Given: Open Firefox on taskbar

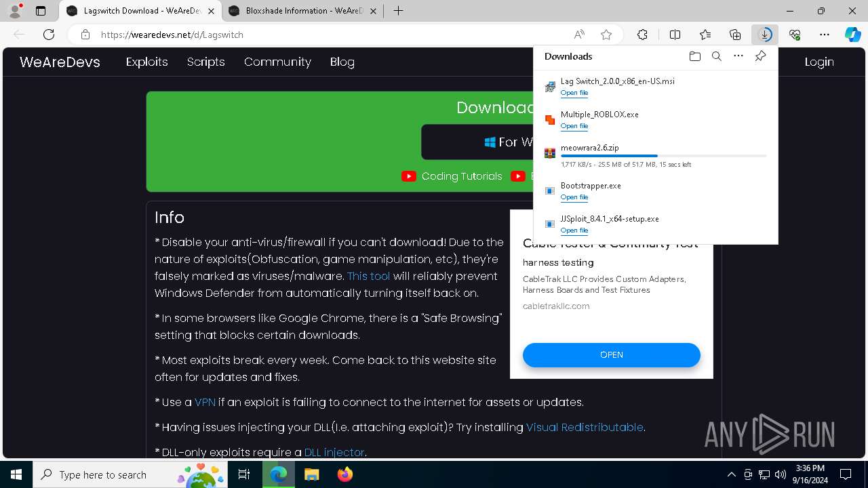Looking at the screenshot, I should [345, 474].
